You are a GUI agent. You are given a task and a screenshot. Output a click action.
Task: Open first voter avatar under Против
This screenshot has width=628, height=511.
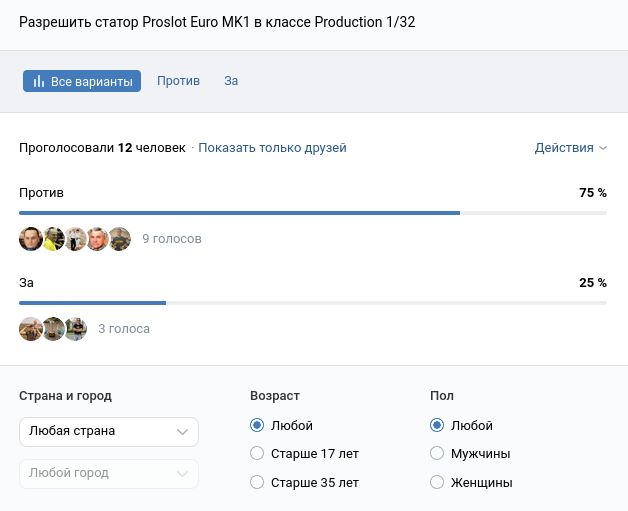click(x=31, y=239)
